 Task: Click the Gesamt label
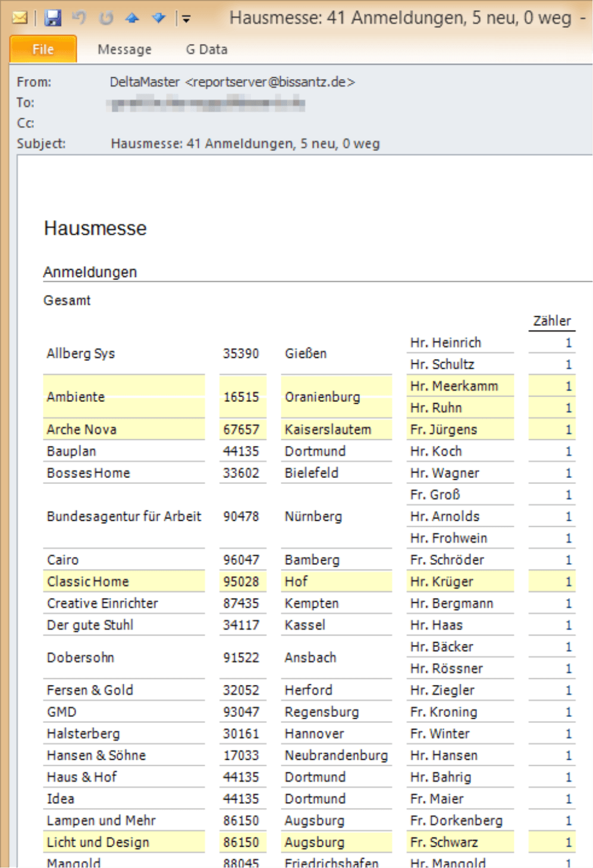tap(67, 300)
